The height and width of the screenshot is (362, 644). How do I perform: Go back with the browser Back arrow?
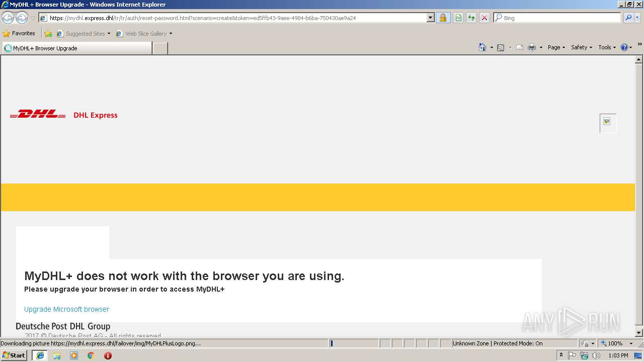tap(8, 18)
